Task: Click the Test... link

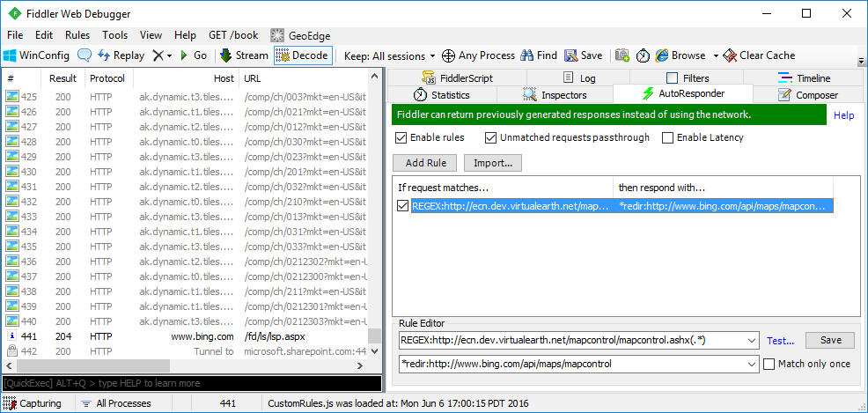Action: pyautogui.click(x=781, y=341)
